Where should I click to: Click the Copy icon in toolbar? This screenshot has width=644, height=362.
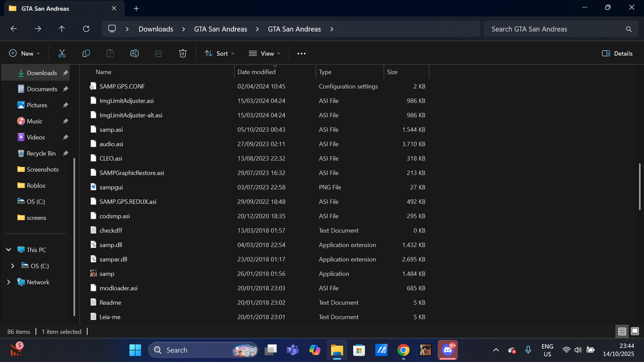86,53
